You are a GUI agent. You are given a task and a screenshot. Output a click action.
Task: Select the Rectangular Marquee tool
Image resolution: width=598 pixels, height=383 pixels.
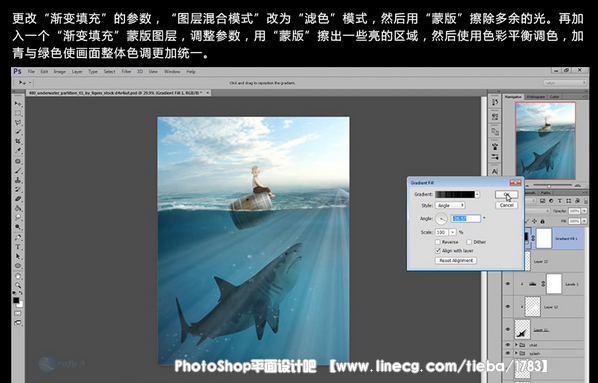point(18,113)
